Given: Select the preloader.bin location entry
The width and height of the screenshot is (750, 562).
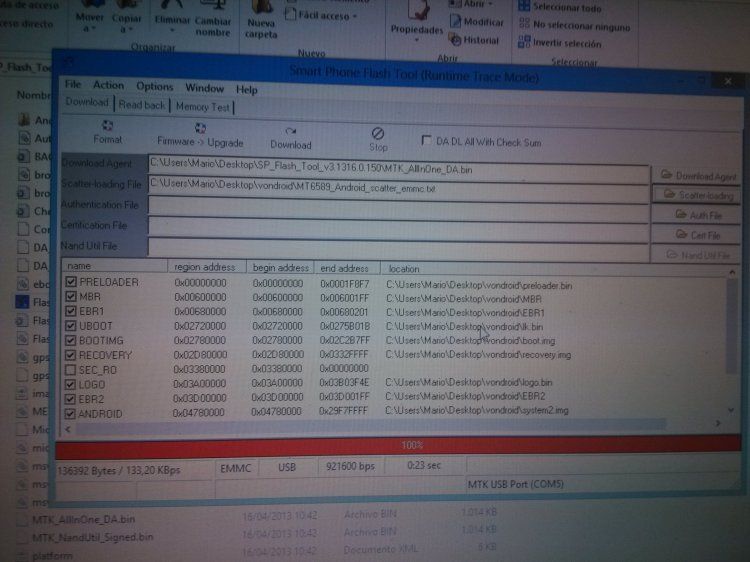Looking at the screenshot, I should (479, 286).
